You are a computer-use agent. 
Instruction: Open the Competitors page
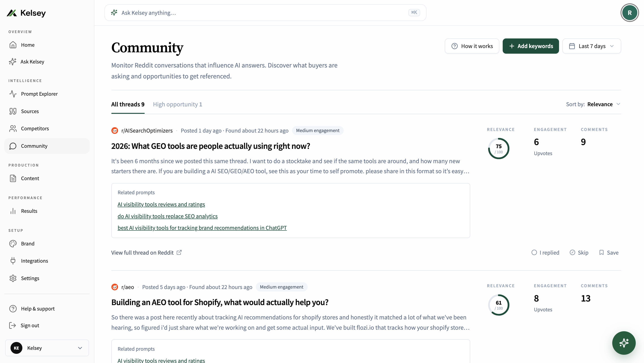47,128
